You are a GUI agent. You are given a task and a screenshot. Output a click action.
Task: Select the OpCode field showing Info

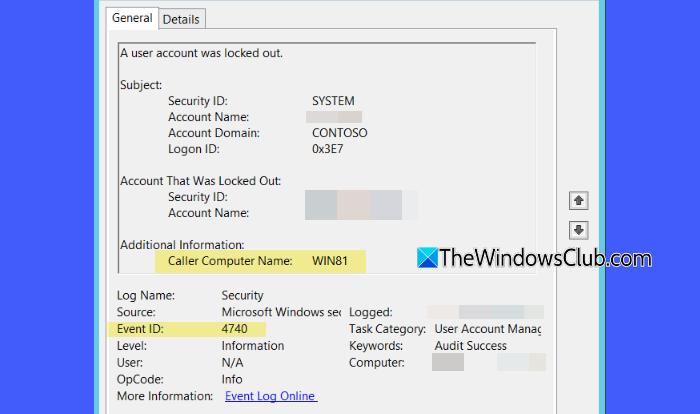tap(232, 380)
